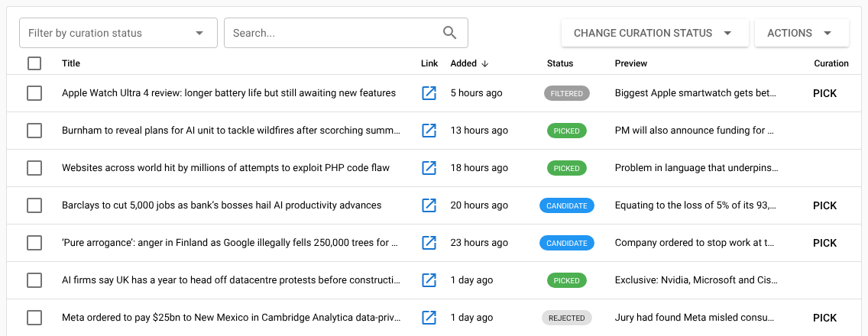Click preview 'Biggest Apple smartwatch gets bet…'
The height and width of the screenshot is (336, 868).
tap(695, 93)
